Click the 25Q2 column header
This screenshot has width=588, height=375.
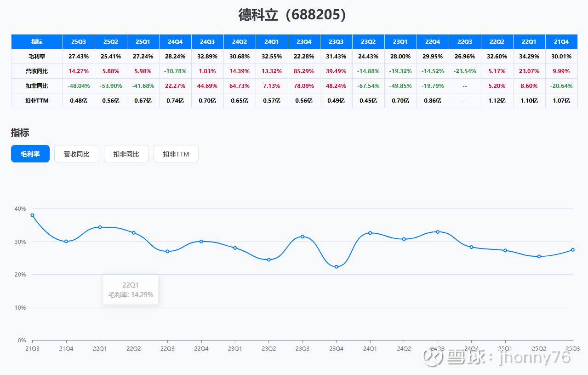click(111, 42)
